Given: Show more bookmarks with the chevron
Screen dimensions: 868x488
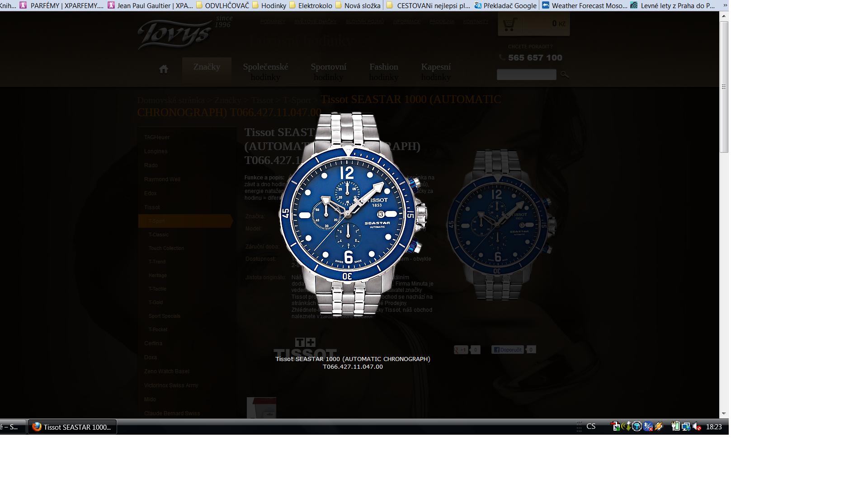Looking at the screenshot, I should coord(725,5).
